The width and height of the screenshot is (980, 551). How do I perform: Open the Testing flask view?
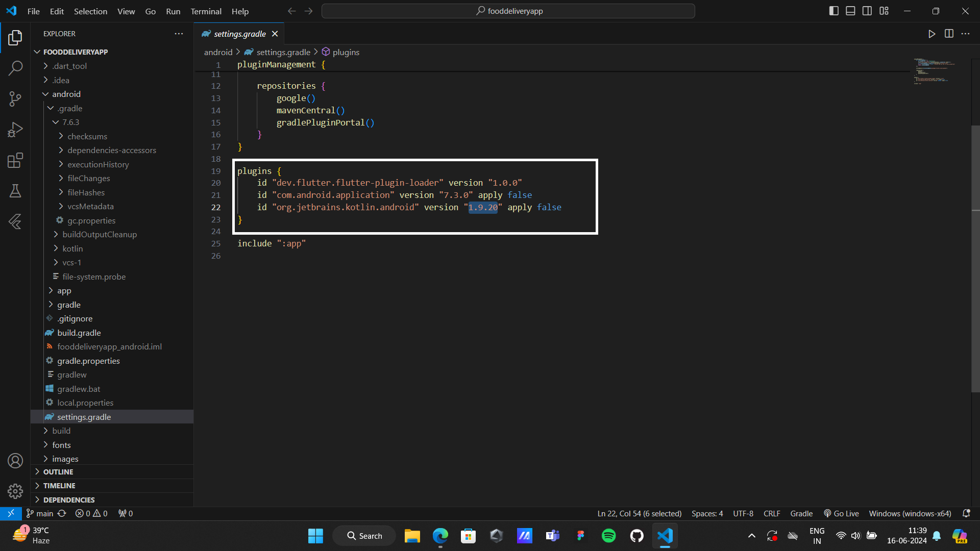[15, 191]
